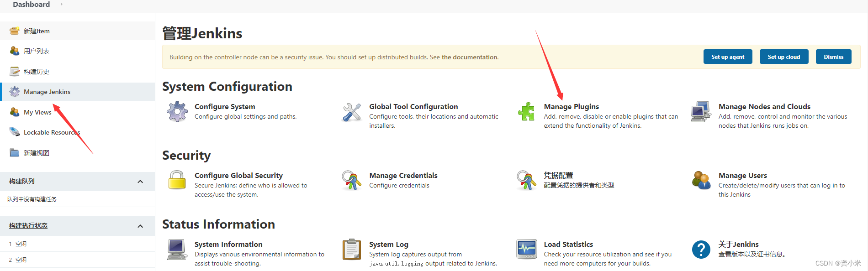Click the Manage Nodes and Clouds computer icon
Viewport: 868px width, 271px height.
click(701, 112)
